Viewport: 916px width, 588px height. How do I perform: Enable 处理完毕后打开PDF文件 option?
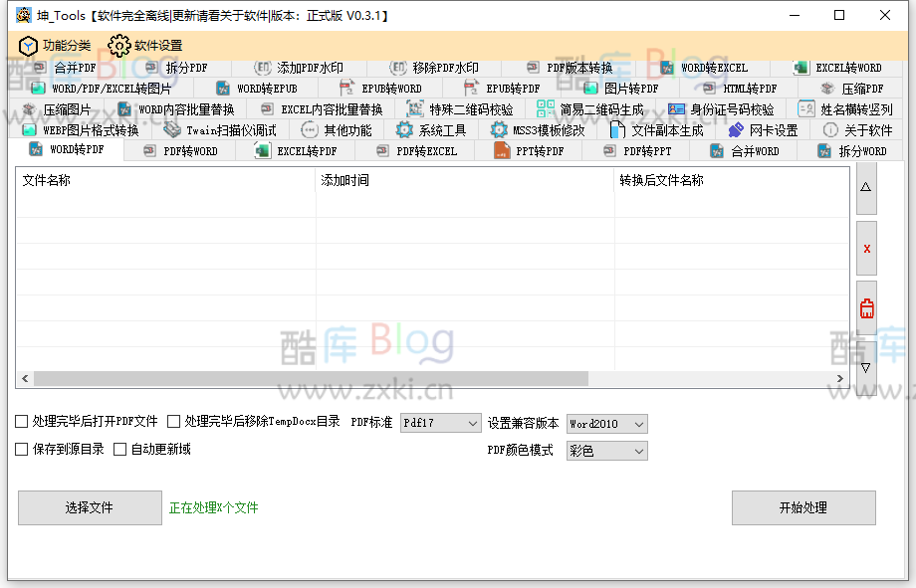pos(21,421)
